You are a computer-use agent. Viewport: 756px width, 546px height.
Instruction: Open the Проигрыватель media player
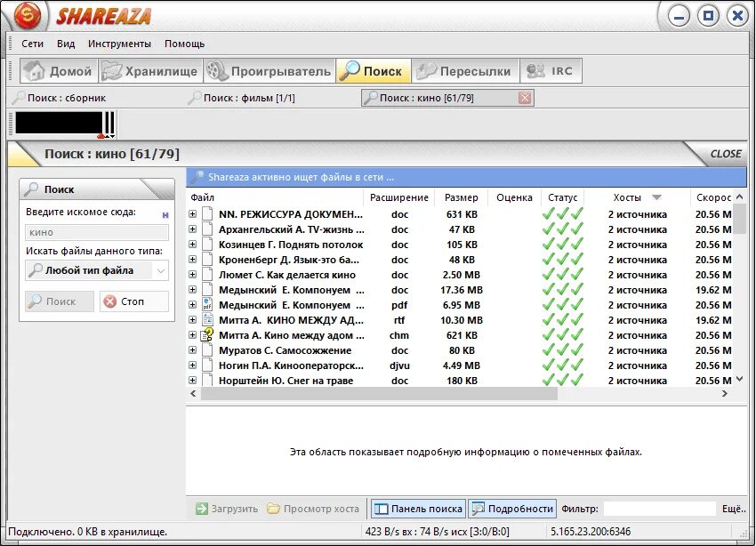coord(269,71)
